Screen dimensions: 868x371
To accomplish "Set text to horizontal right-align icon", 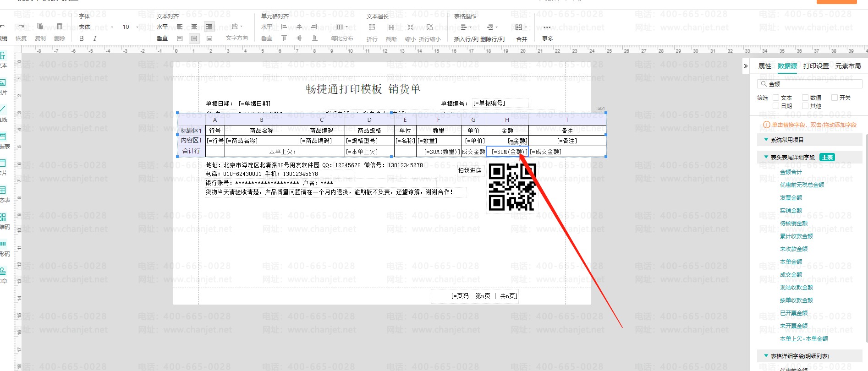I will [x=209, y=27].
